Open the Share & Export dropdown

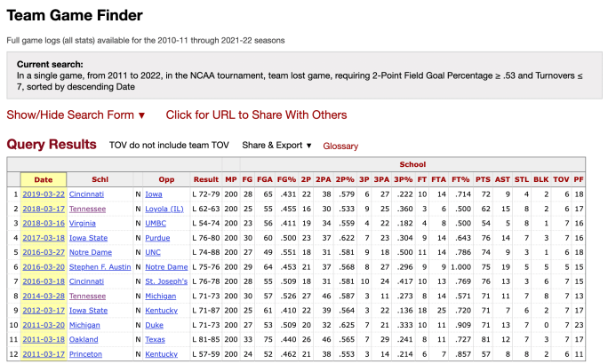(276, 146)
